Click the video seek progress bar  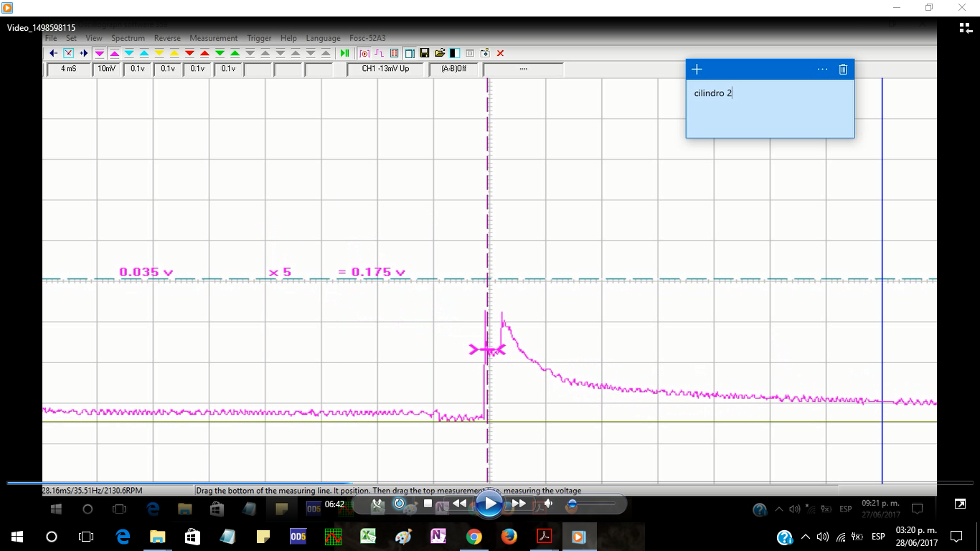(490, 483)
